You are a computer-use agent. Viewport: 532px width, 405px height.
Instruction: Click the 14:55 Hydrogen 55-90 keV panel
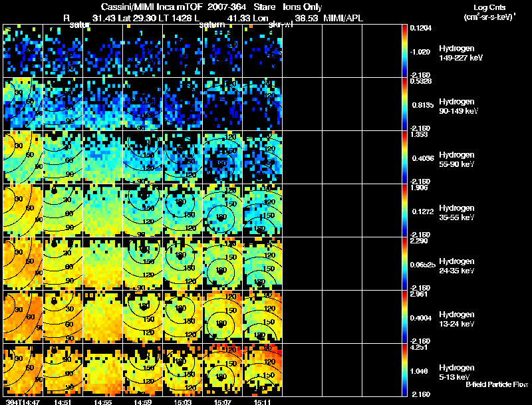pyautogui.click(x=103, y=157)
